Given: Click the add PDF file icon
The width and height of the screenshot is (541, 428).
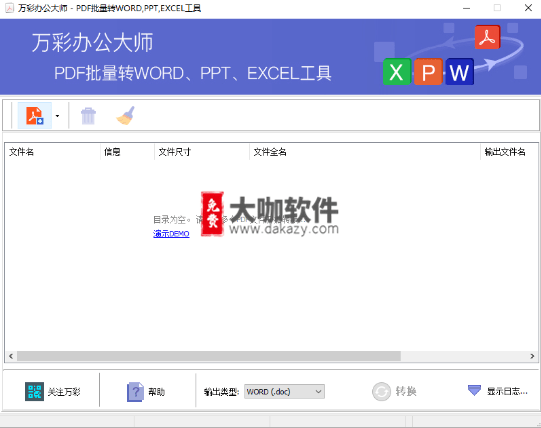Looking at the screenshot, I should (35, 116).
